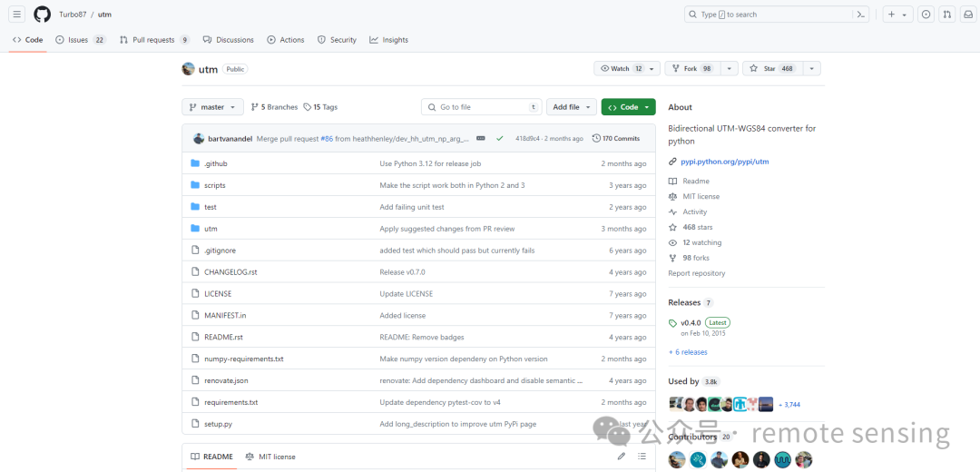This screenshot has width=980, height=472.
Task: Click the test folder icon
Action: (x=194, y=207)
